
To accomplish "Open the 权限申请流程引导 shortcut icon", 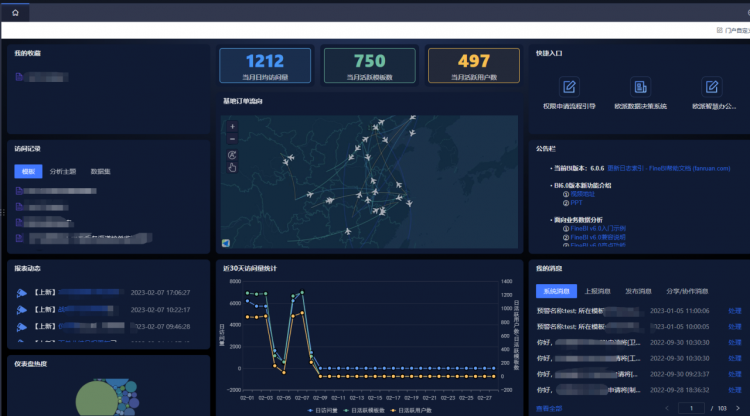I will tap(569, 87).
